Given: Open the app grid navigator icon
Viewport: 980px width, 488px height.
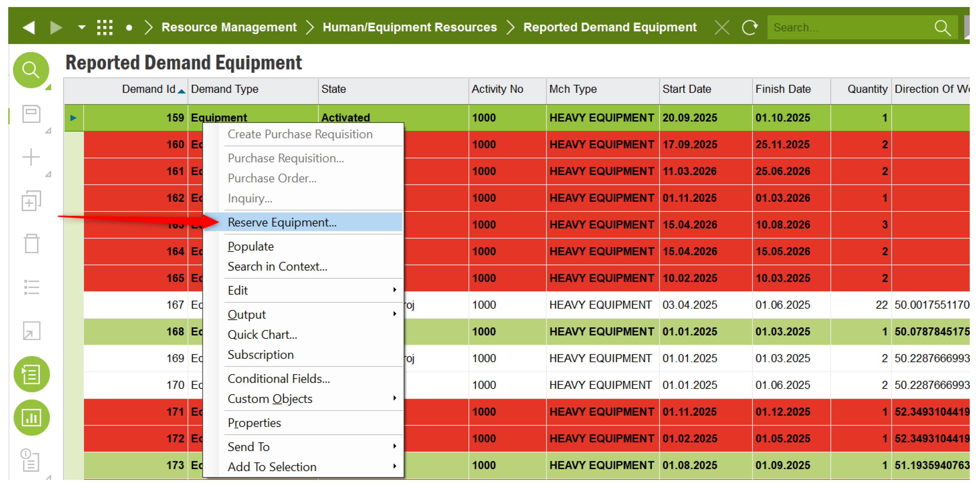Looking at the screenshot, I should pyautogui.click(x=104, y=27).
